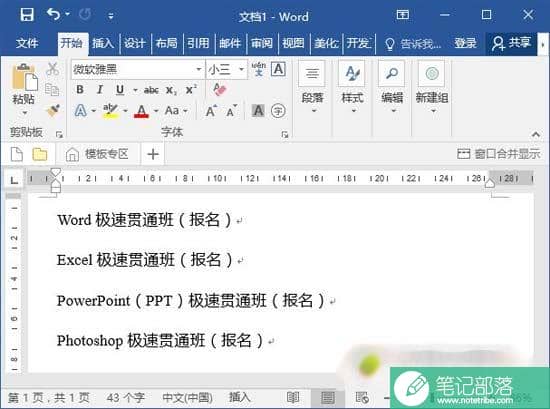
Task: Expand the font name dropdown arrow
Action: coord(199,69)
